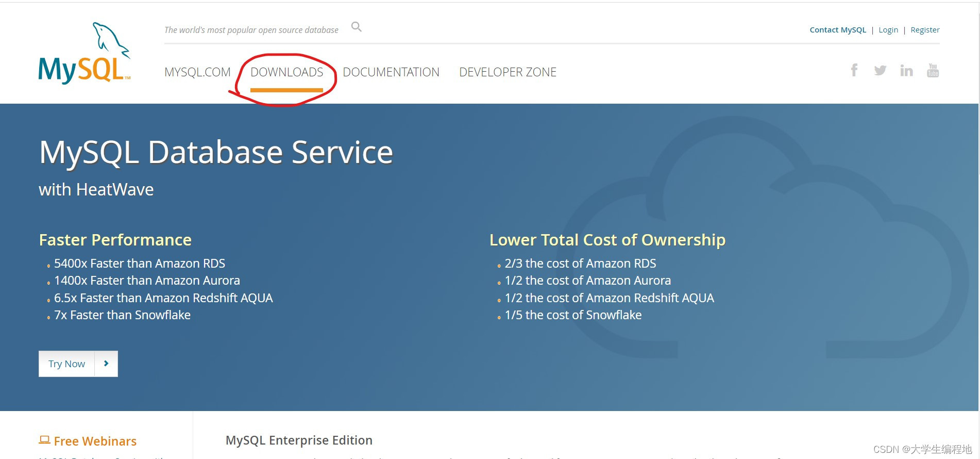Click the Register link

[x=925, y=30]
